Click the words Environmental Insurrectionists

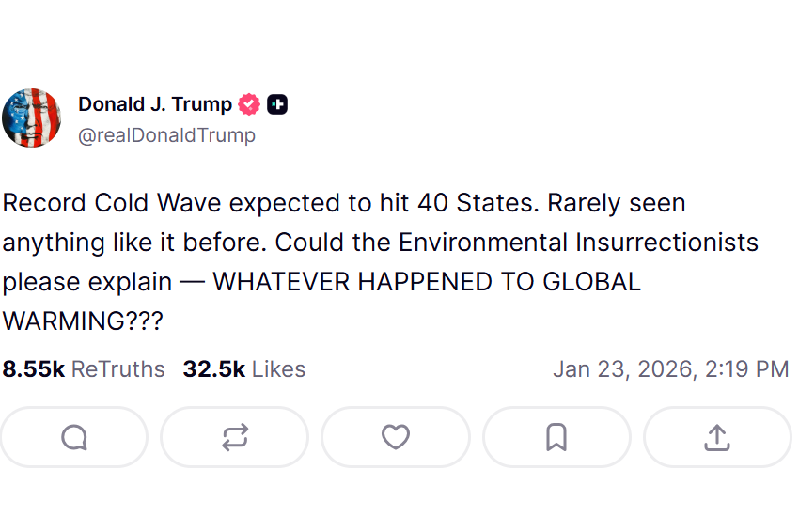(x=578, y=243)
